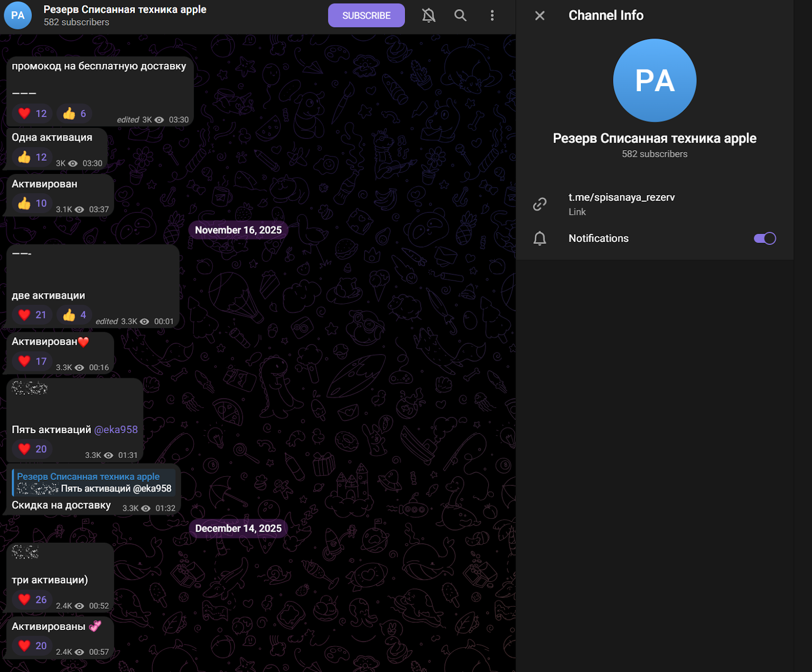Click the December 14, 2025 date badge
812x672 pixels.
tap(238, 528)
